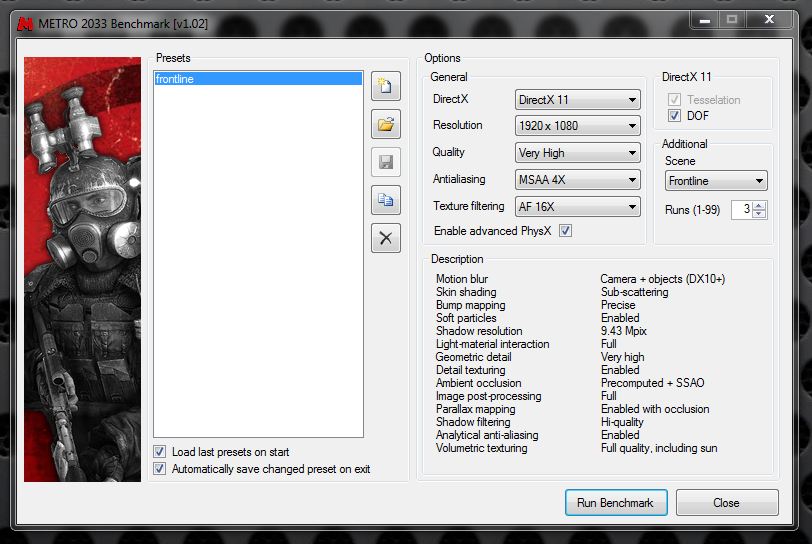
Task: Click the new preset icon
Action: (x=386, y=86)
